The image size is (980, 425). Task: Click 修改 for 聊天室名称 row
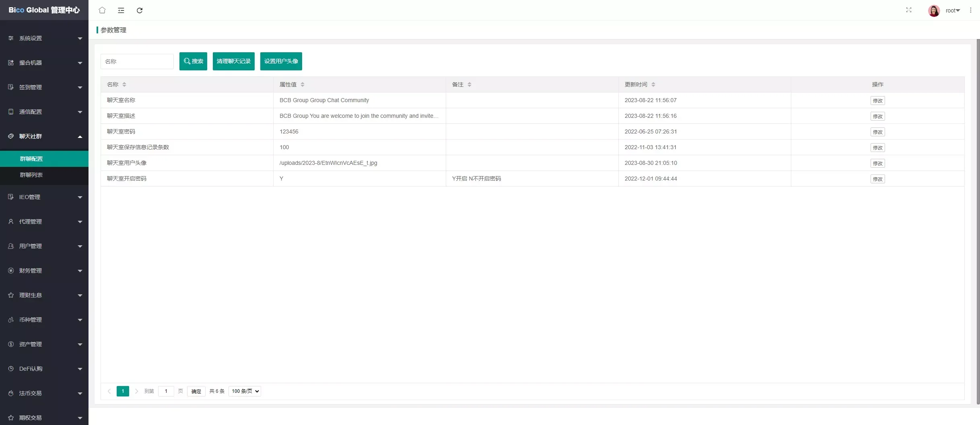[x=878, y=101]
